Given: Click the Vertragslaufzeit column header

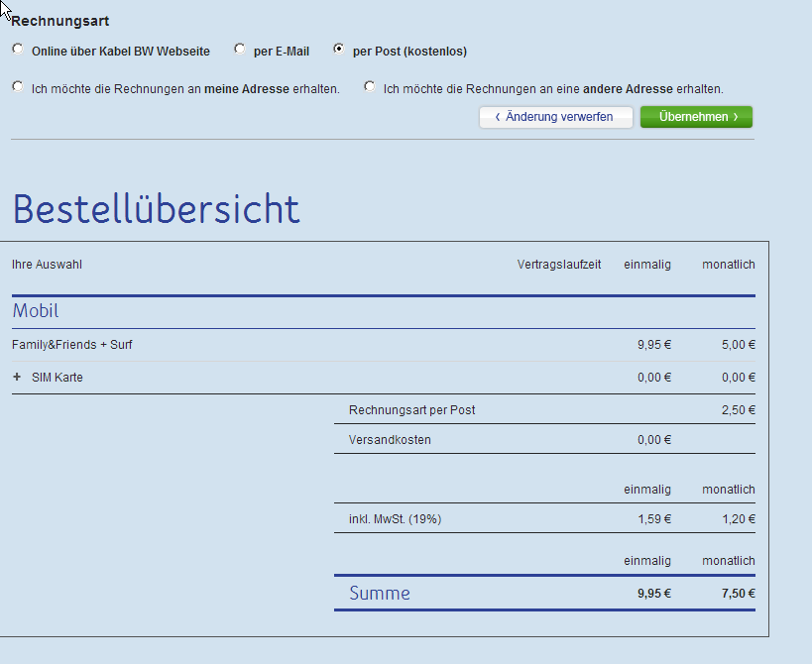Looking at the screenshot, I should point(558,265).
